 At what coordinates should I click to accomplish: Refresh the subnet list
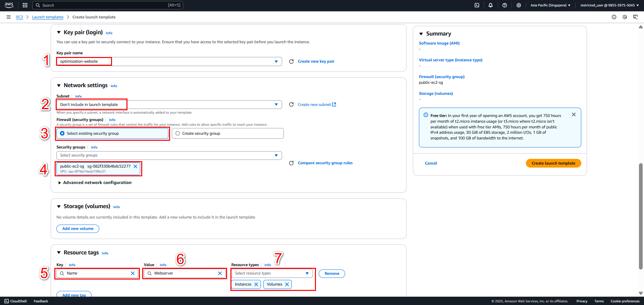[291, 105]
